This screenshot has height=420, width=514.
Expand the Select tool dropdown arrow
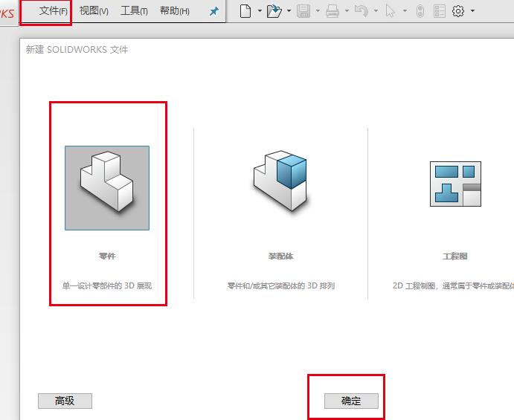405,11
